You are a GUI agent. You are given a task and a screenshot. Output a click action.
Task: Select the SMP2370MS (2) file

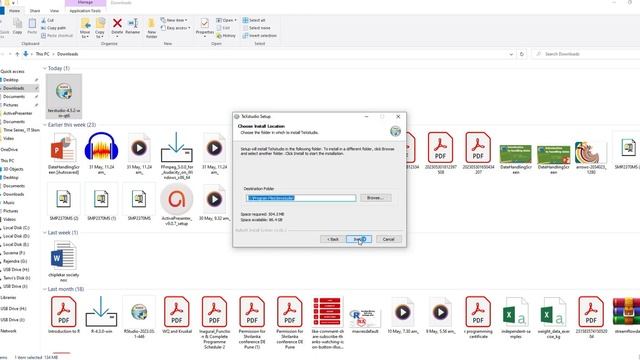pos(64,202)
